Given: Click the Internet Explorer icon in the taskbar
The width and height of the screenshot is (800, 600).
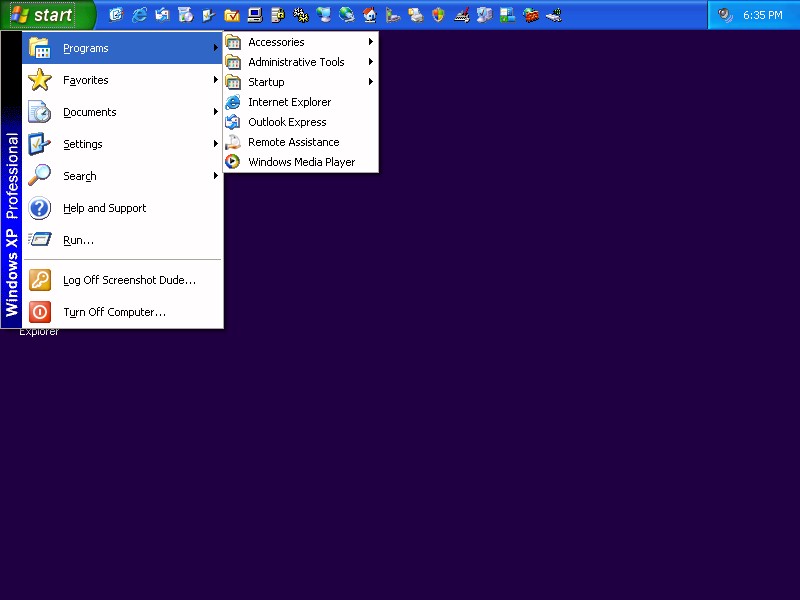Looking at the screenshot, I should [x=138, y=15].
